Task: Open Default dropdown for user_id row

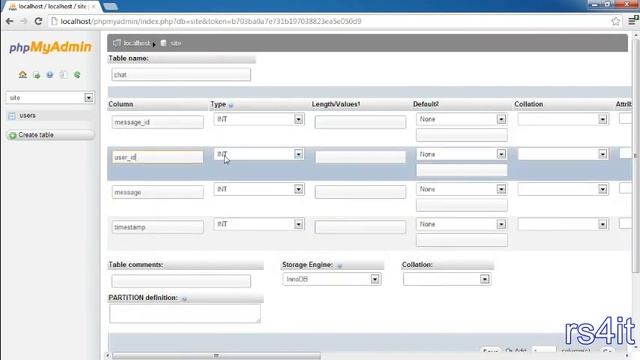Action: coord(501,154)
